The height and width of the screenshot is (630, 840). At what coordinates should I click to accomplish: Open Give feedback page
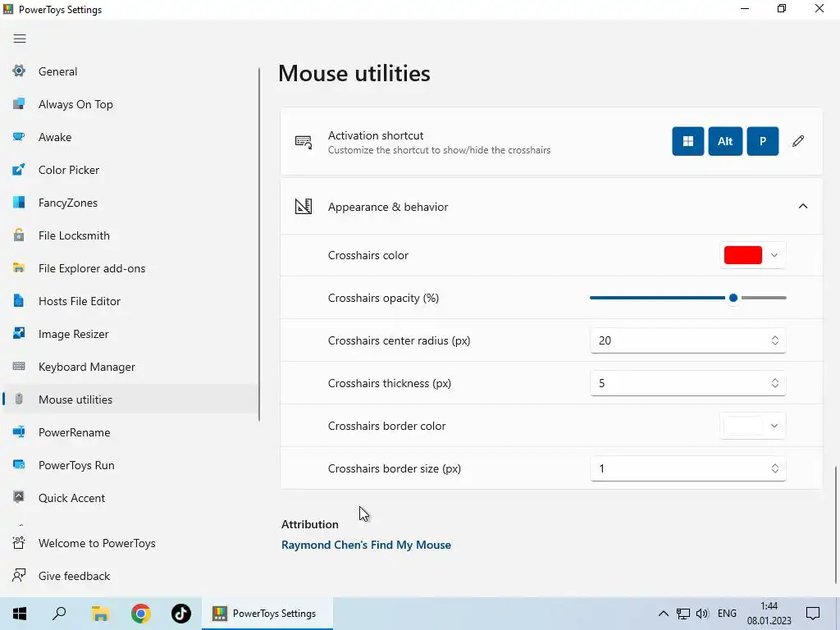[130, 576]
